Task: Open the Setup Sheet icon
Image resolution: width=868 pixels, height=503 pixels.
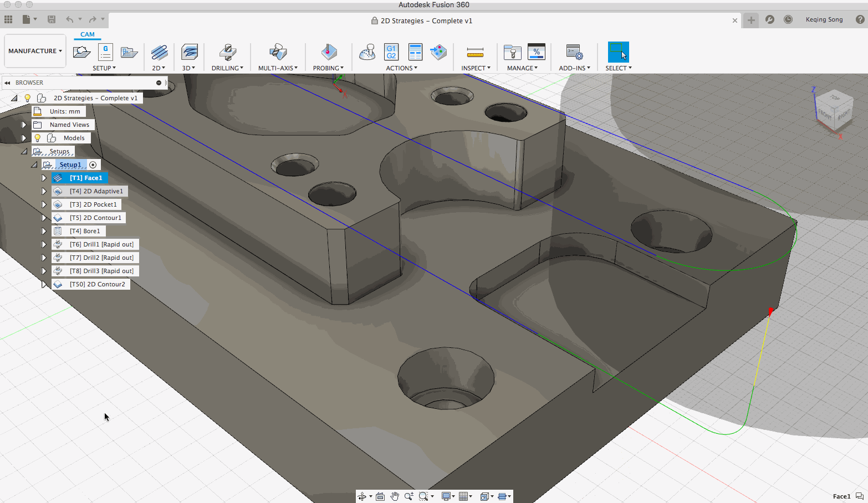Action: coord(415,52)
